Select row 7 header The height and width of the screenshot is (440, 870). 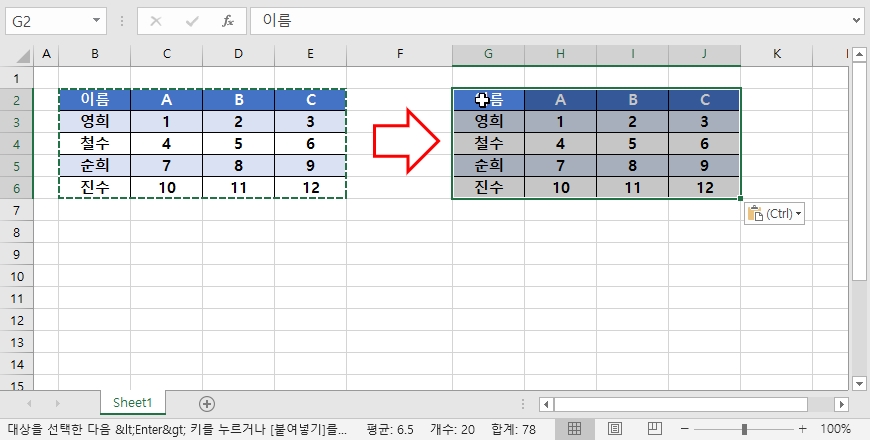click(x=17, y=210)
